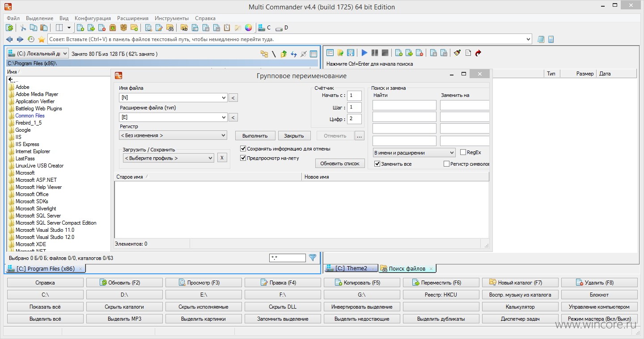Image resolution: width=644 pixels, height=339 pixels.
Task: Click the new file icon in the main toolbar
Action: (80, 28)
